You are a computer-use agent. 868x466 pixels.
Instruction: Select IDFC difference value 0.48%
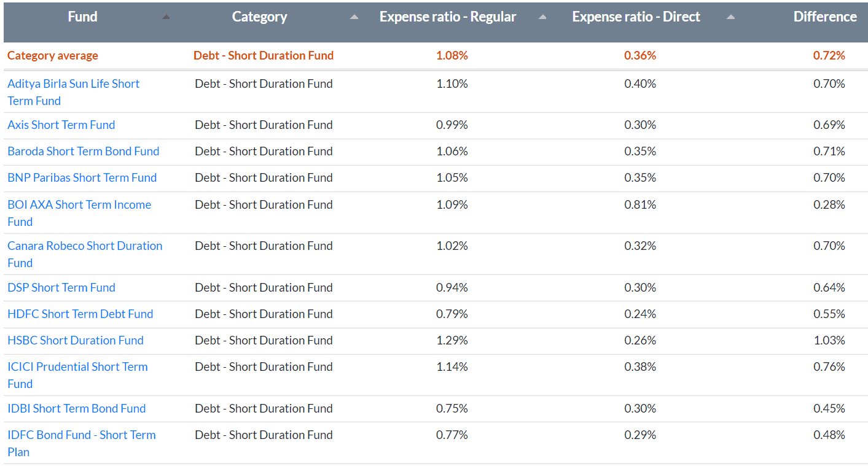tap(829, 435)
